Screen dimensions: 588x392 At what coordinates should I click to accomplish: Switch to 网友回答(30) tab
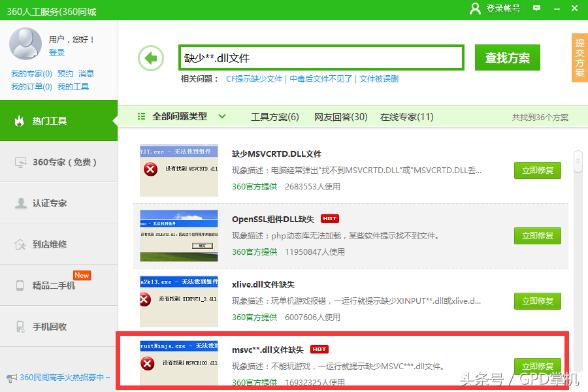point(340,117)
